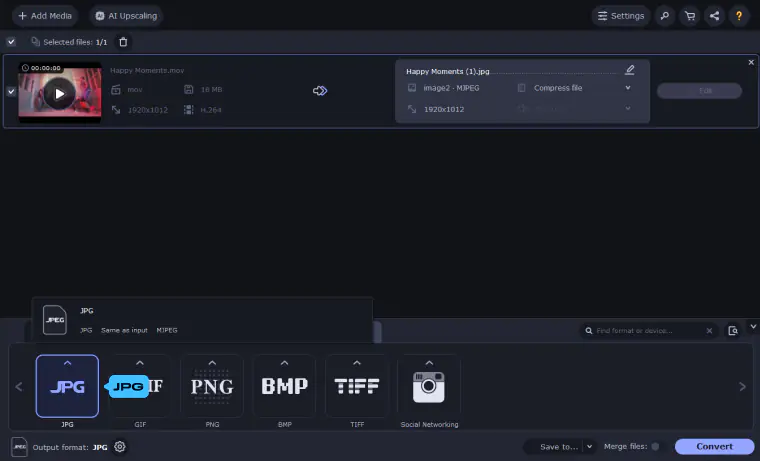Click the Happy Moments.mov file name

(147, 70)
